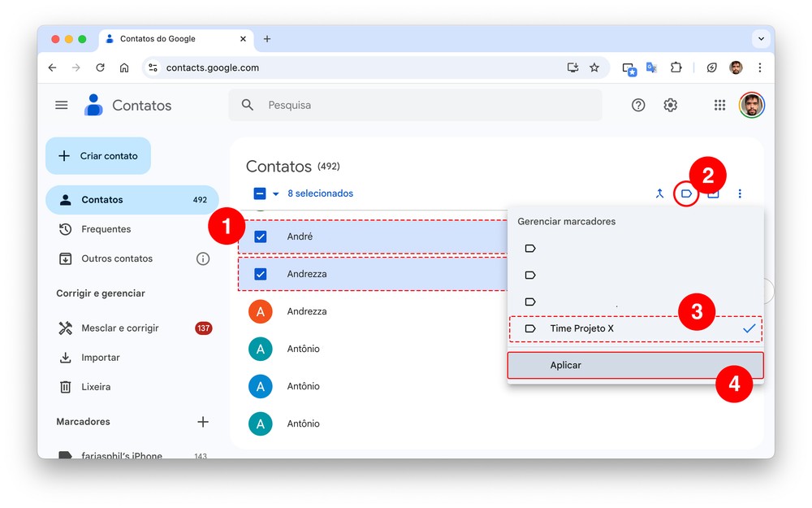The image size is (812, 508).
Task: Expand the Chrome tab search chevron
Action: 761,38
